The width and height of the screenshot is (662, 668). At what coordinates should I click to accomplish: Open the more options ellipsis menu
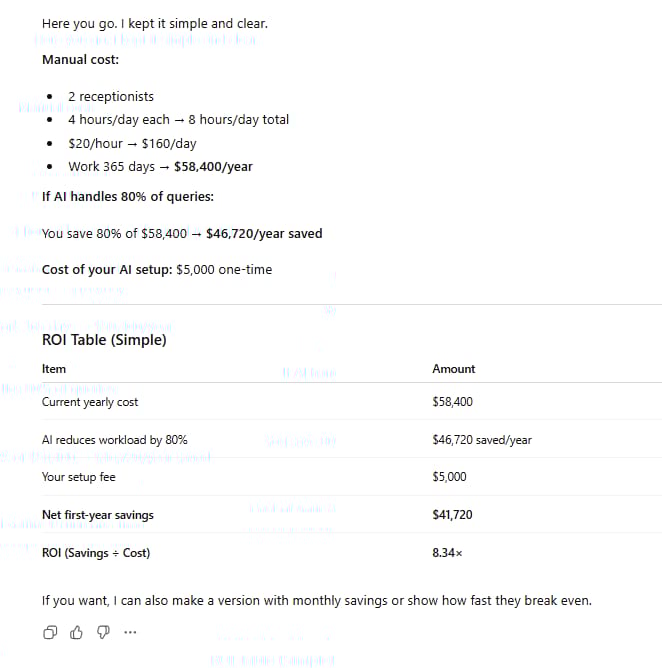(130, 632)
